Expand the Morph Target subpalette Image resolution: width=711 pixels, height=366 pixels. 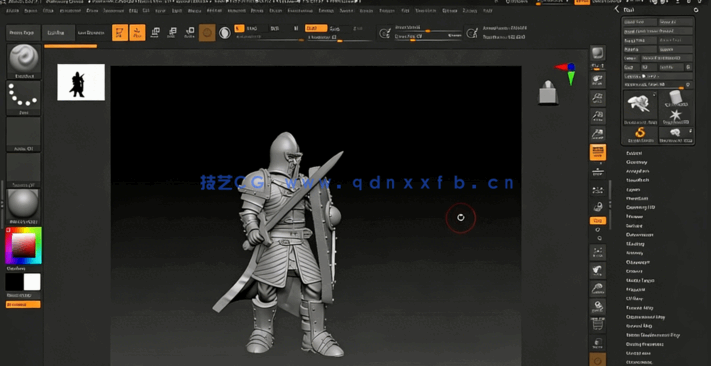pyautogui.click(x=640, y=281)
